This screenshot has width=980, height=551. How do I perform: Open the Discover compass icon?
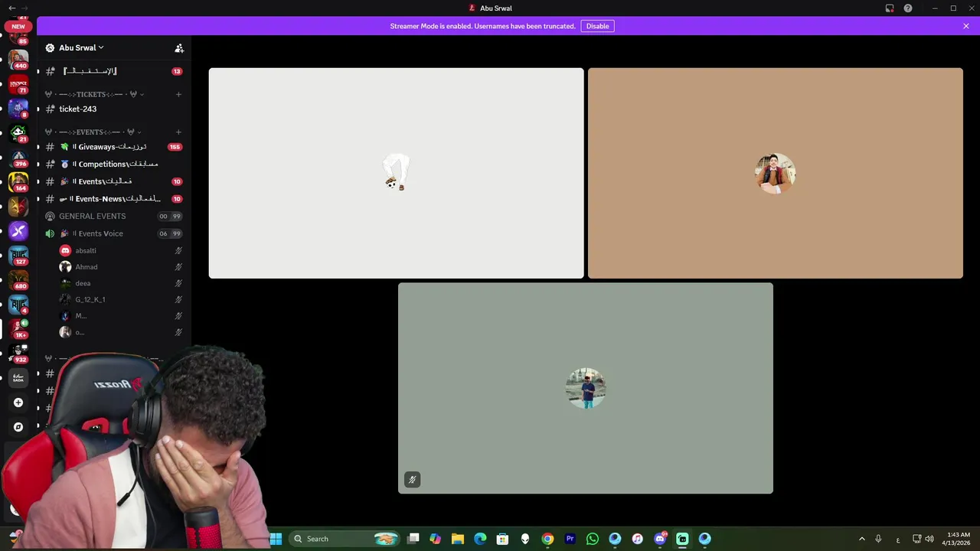(18, 427)
